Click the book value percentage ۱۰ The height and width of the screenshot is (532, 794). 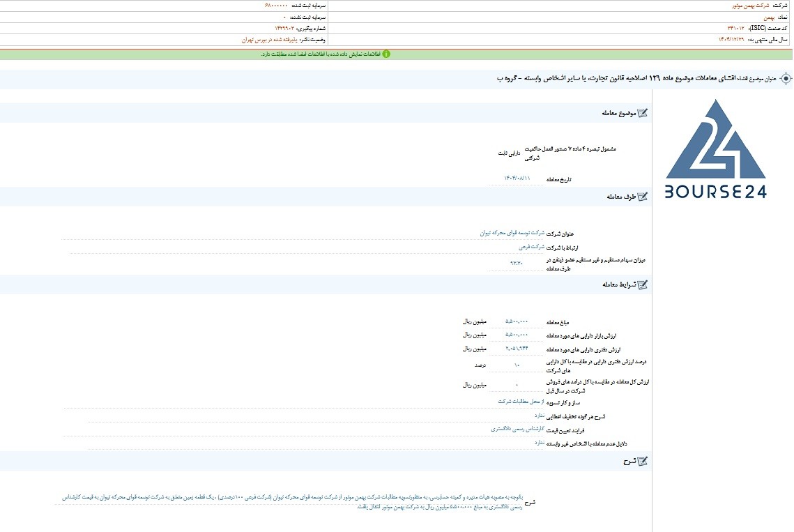pos(517,365)
